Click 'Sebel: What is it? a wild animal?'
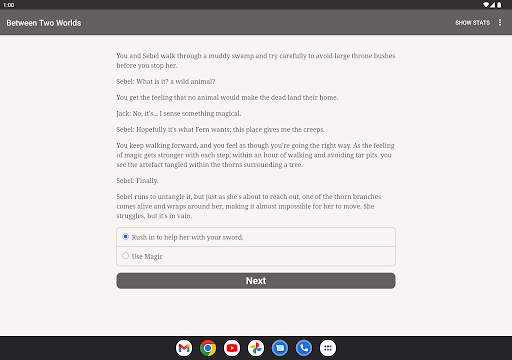 166,81
